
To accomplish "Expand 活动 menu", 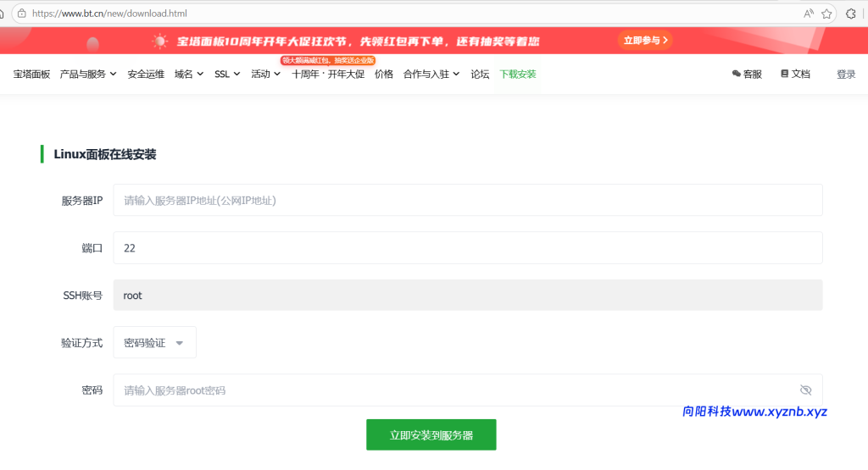I will pyautogui.click(x=265, y=74).
